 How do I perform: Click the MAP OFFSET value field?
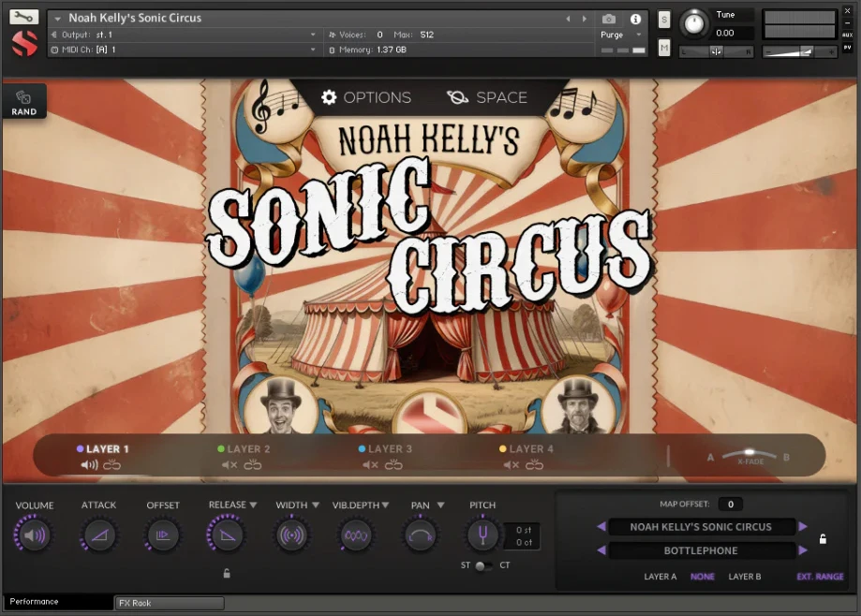[731, 504]
